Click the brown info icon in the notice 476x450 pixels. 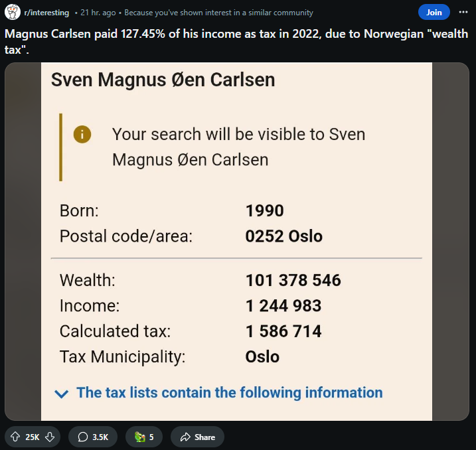(82, 134)
